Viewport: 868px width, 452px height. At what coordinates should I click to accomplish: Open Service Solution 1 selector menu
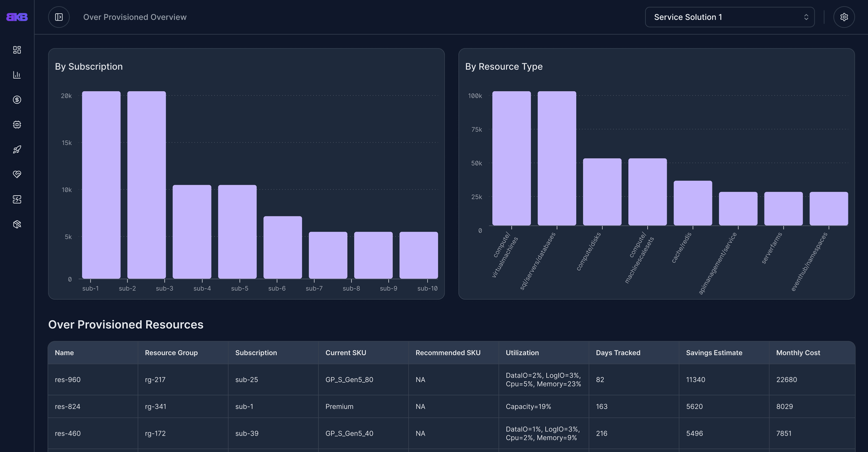(730, 17)
